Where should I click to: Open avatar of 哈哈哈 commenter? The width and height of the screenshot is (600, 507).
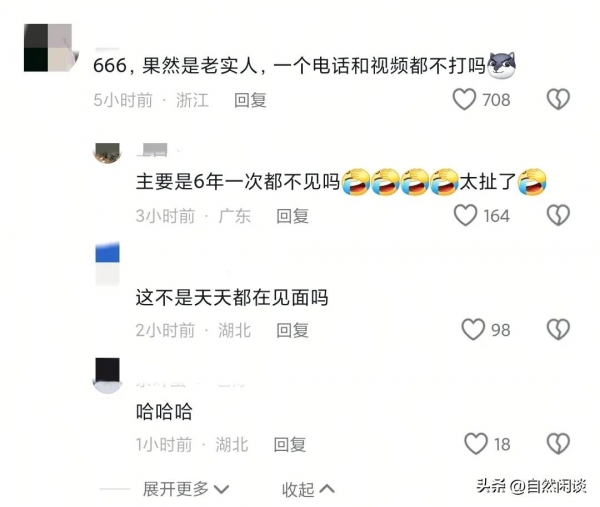pyautogui.click(x=108, y=376)
